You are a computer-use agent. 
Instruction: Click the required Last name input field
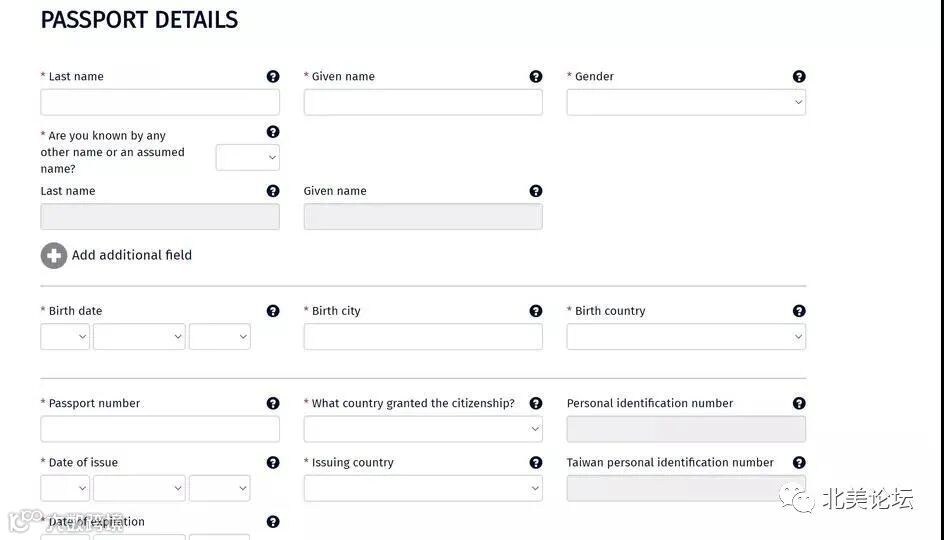160,102
